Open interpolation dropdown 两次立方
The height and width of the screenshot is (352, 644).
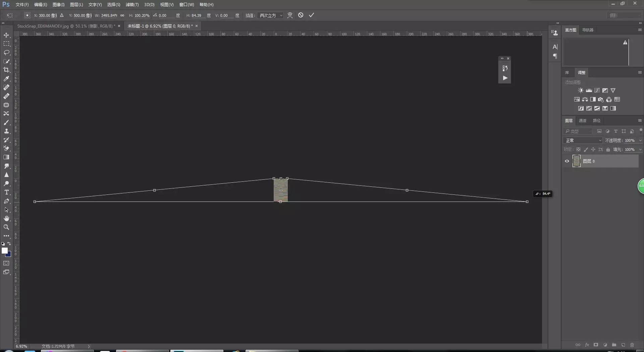point(271,15)
